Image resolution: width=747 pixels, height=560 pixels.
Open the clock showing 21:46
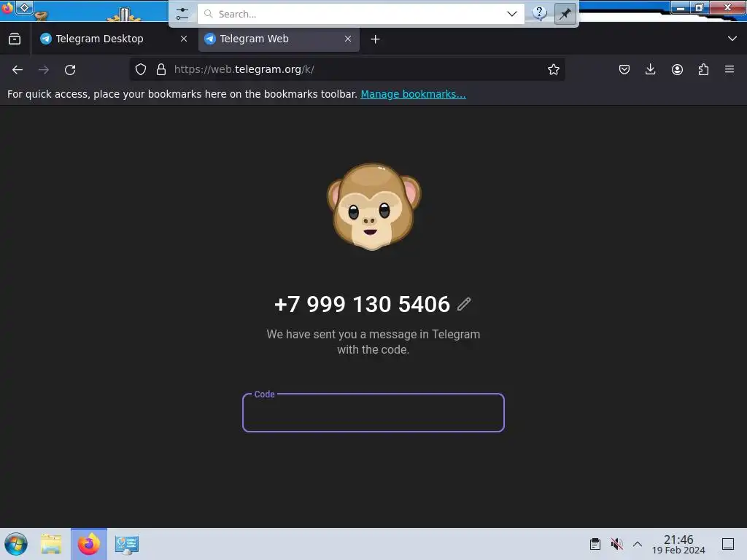[678, 544]
